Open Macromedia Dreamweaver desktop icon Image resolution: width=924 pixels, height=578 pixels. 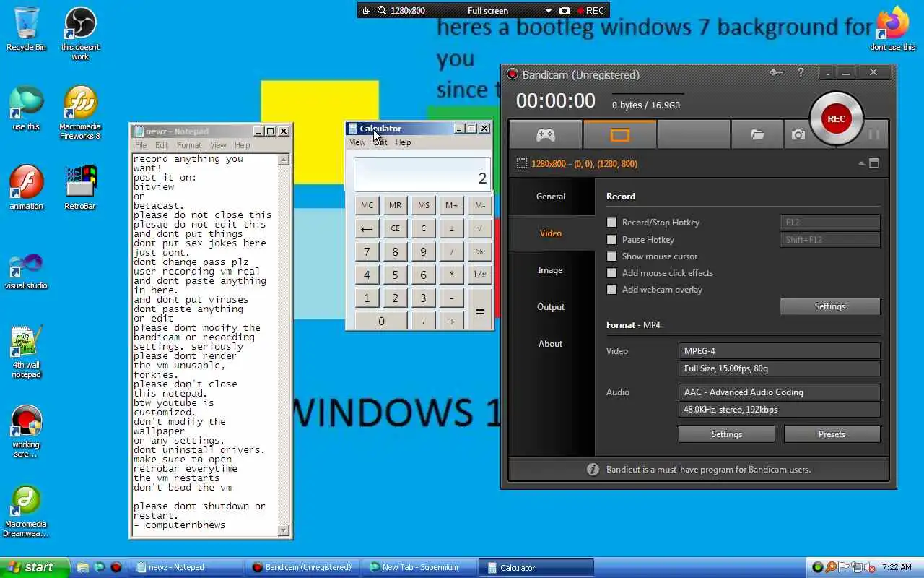tap(26, 511)
